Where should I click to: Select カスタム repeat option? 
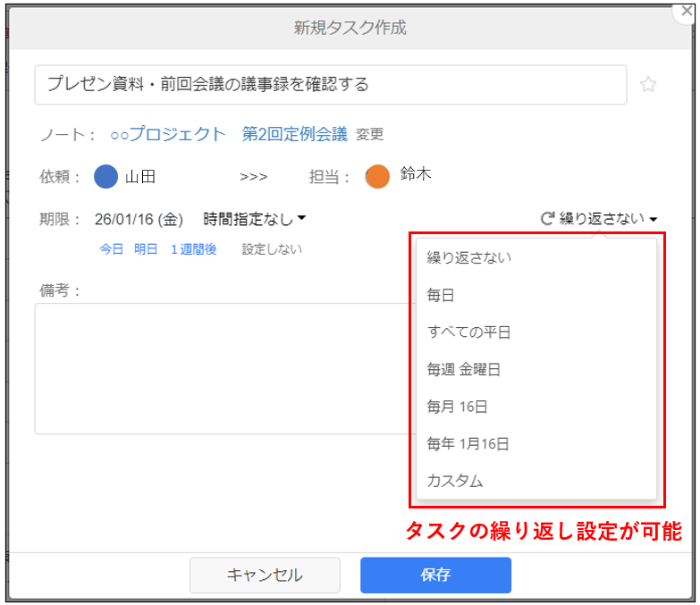536,481
